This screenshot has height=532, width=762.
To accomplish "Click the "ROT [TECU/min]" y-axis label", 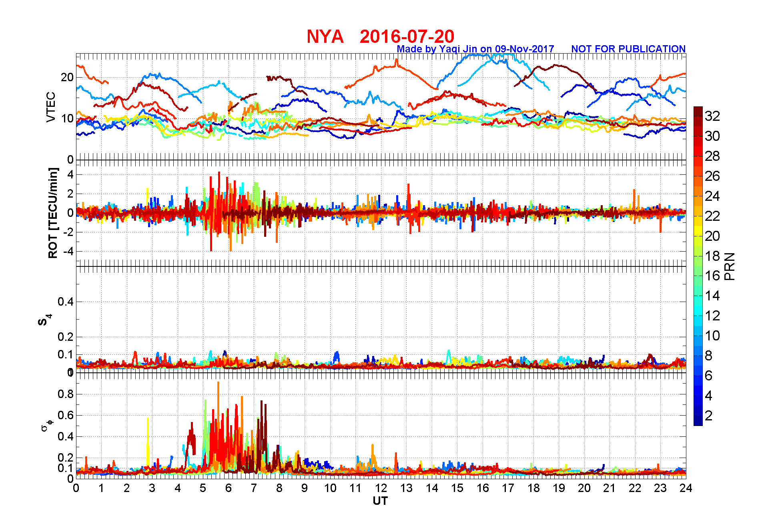I will coord(53,213).
